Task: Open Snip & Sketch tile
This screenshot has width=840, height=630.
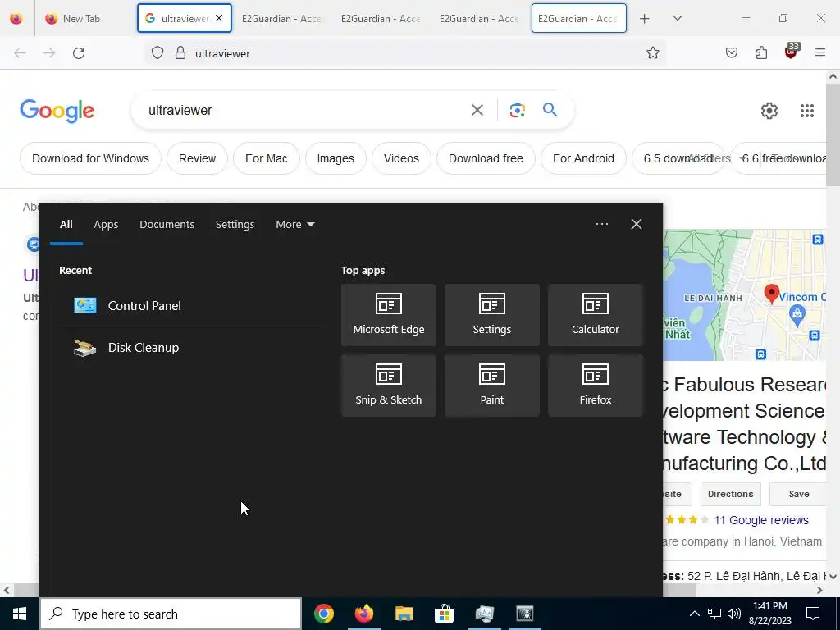Action: coord(388,386)
